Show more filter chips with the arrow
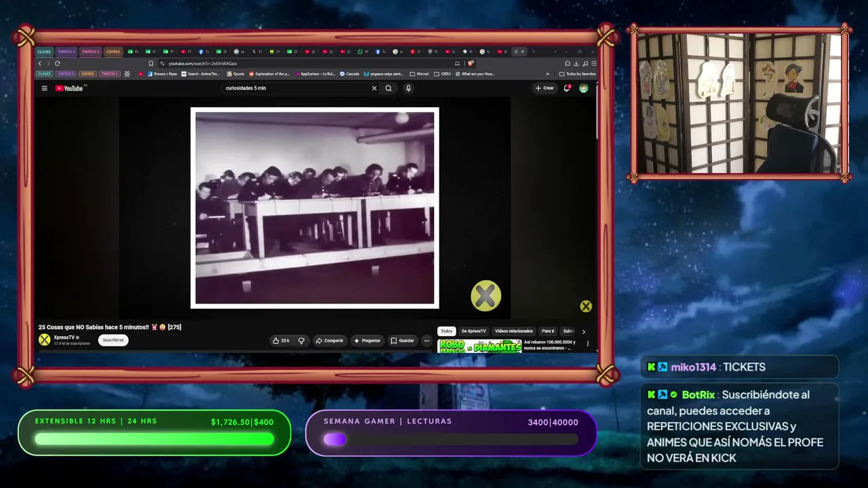Image resolution: width=868 pixels, height=488 pixels. point(583,331)
